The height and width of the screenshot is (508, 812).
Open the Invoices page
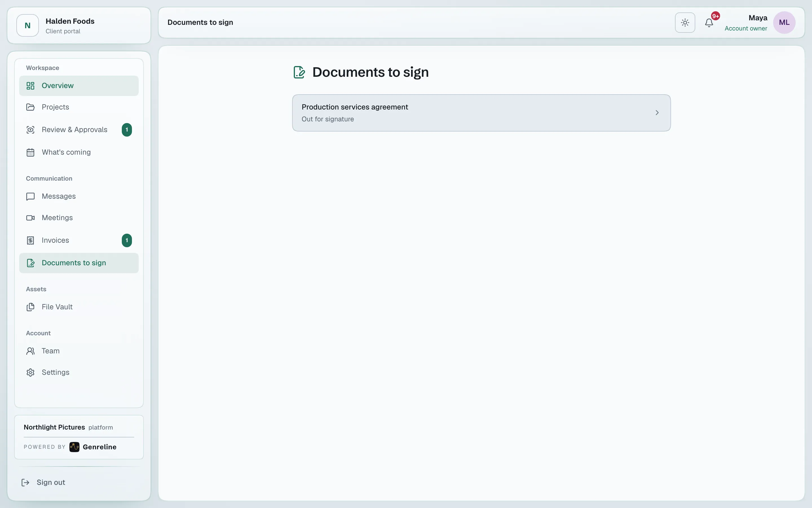[x=79, y=240]
